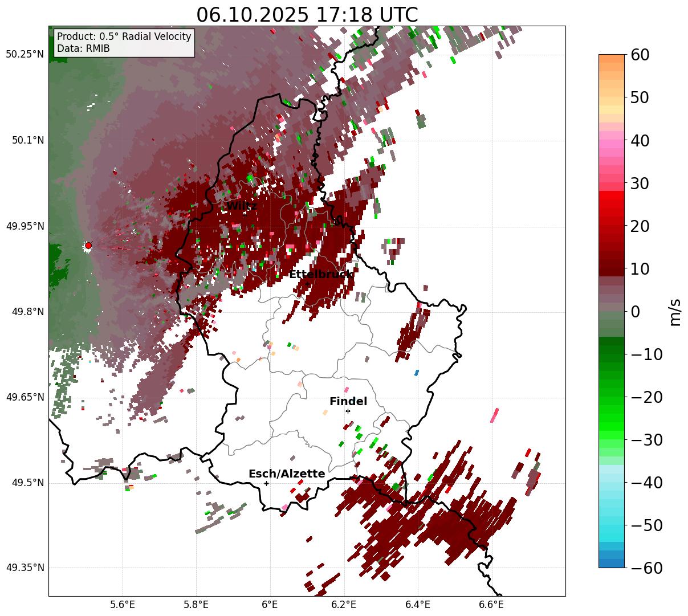Click the "Product: 0.5° Radial Velocity" text

point(124,36)
